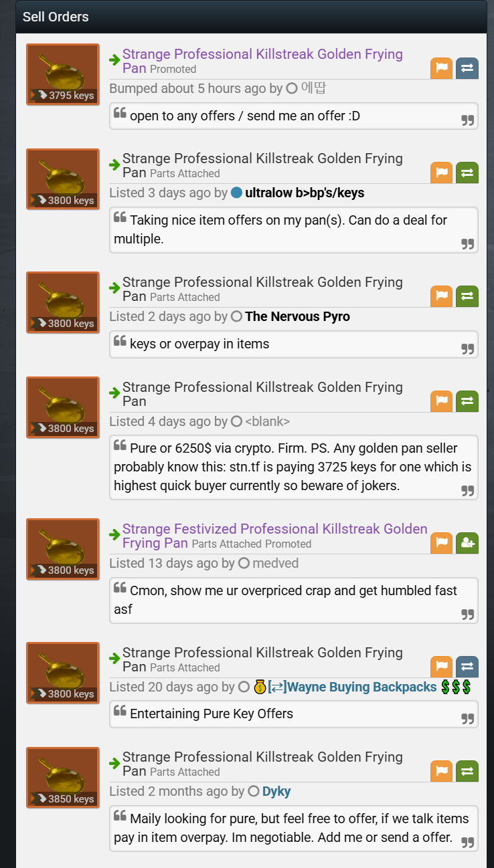Screen dimensions: 494x868
Task: Click the medved seller name
Action: 276,563
